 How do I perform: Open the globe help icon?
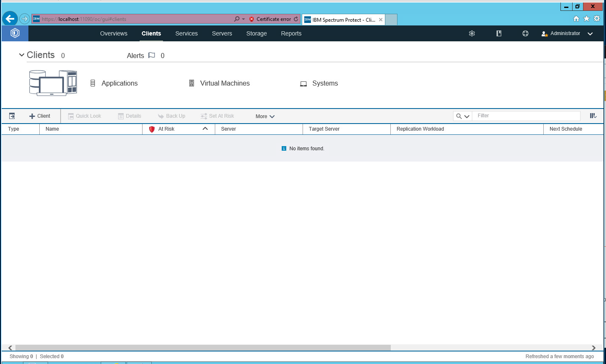click(525, 33)
